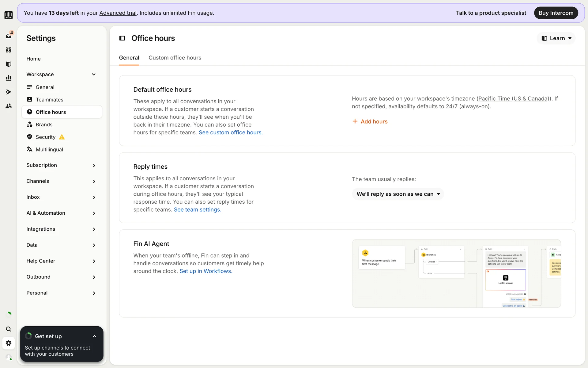
Task: Collapse the Workspace section chevron
Action: 94,75
